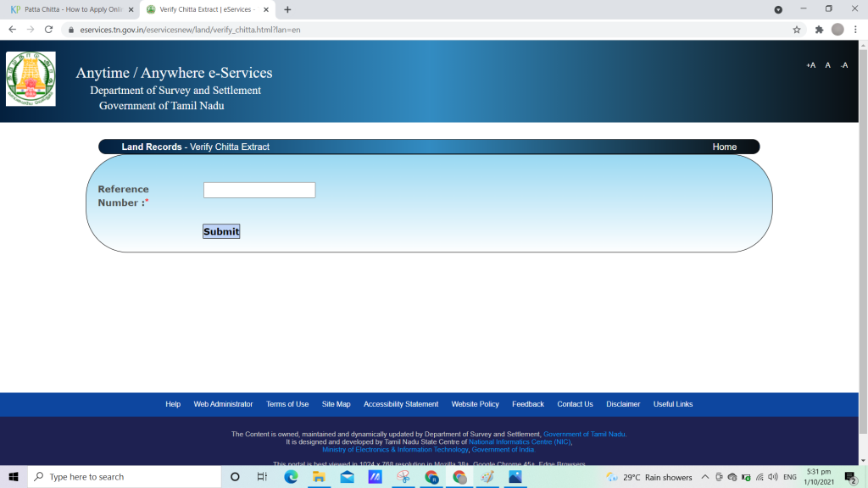Launch Chrome from the taskbar
The height and width of the screenshot is (488, 868).
(460, 476)
